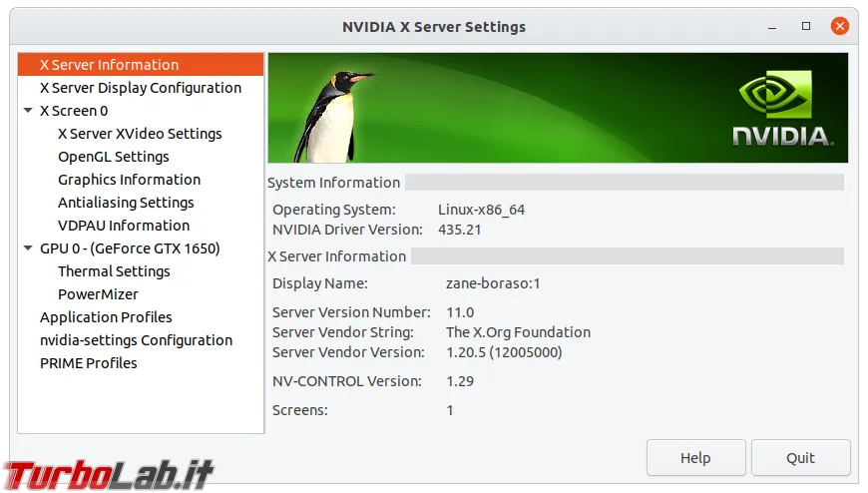Click server version number 11.0
Image resolution: width=868 pixels, height=493 pixels.
pyautogui.click(x=460, y=312)
